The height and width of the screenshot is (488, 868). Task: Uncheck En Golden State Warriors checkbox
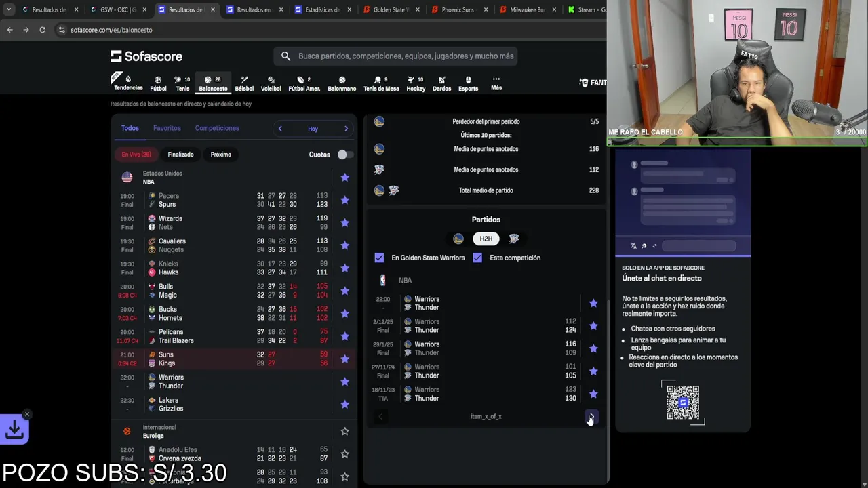click(x=379, y=258)
